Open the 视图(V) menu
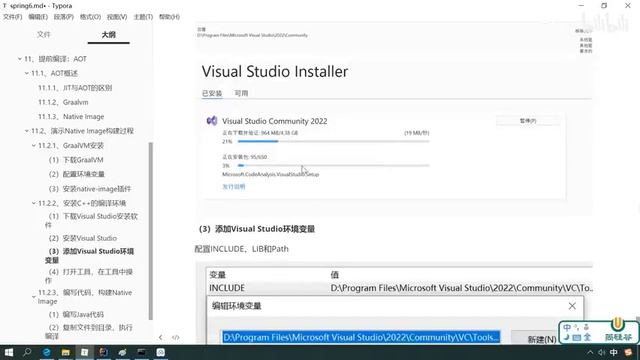 (x=117, y=17)
